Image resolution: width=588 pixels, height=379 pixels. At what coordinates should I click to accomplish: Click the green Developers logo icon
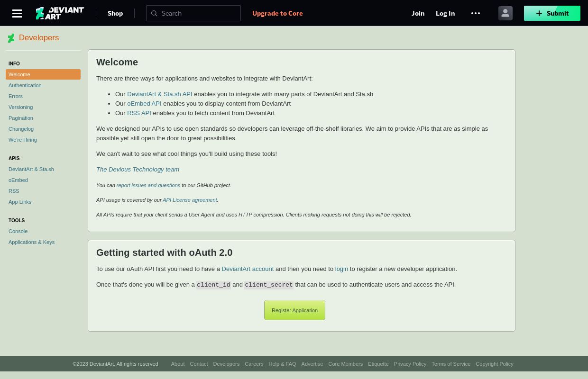(11, 38)
